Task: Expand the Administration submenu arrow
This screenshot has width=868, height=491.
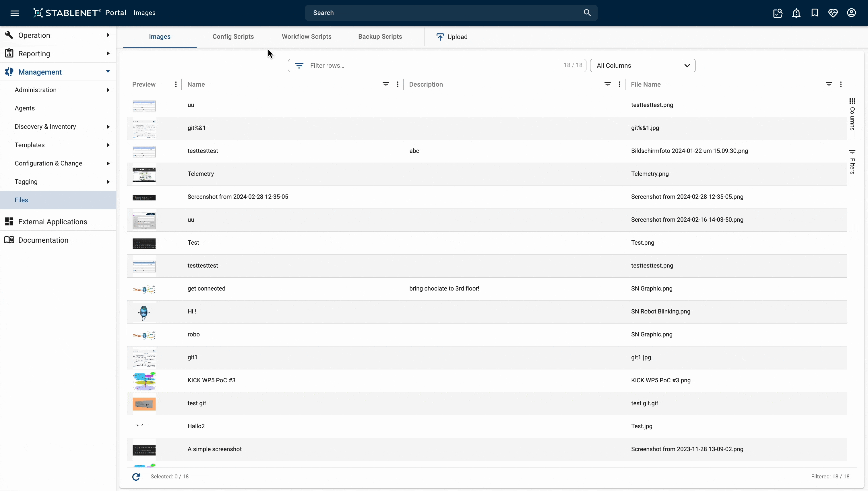Action: (x=108, y=90)
